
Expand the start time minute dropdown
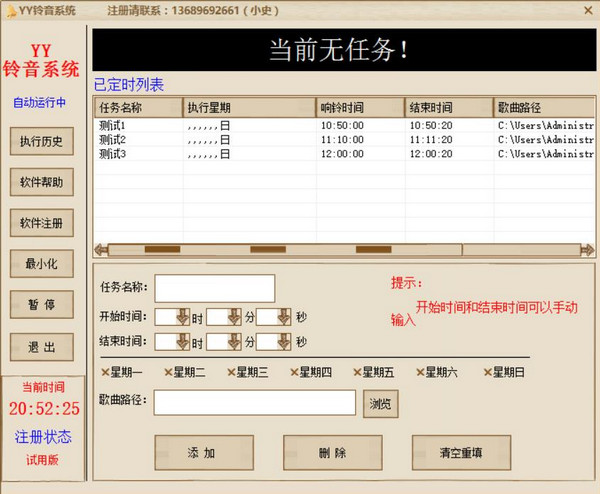coord(234,317)
